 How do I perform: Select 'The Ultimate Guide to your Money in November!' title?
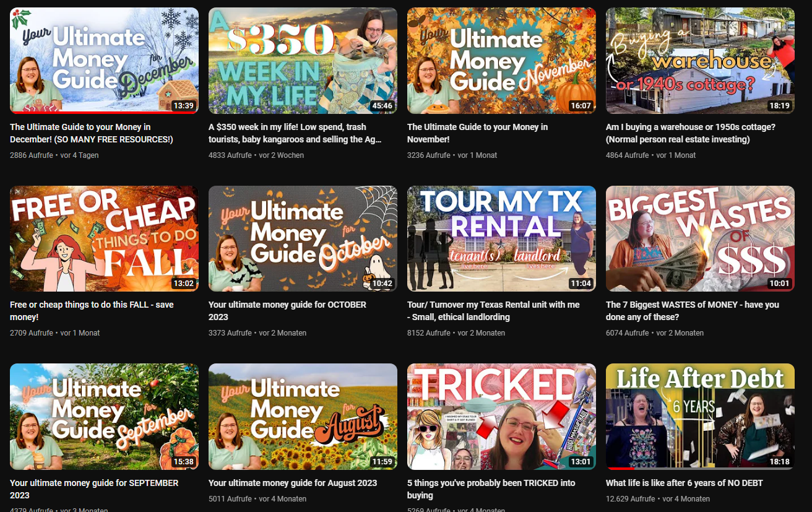(x=477, y=133)
